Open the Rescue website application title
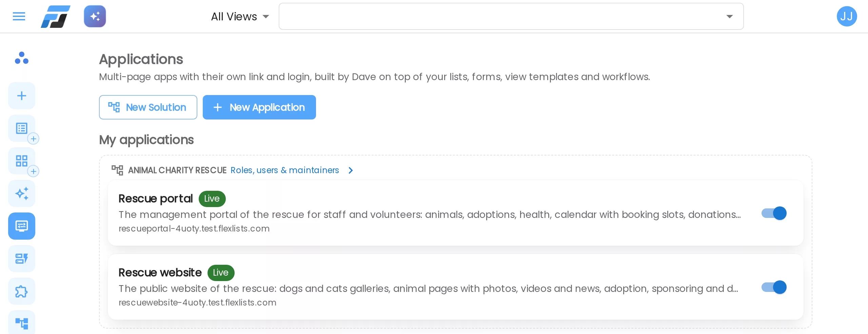The height and width of the screenshot is (334, 868). click(160, 273)
